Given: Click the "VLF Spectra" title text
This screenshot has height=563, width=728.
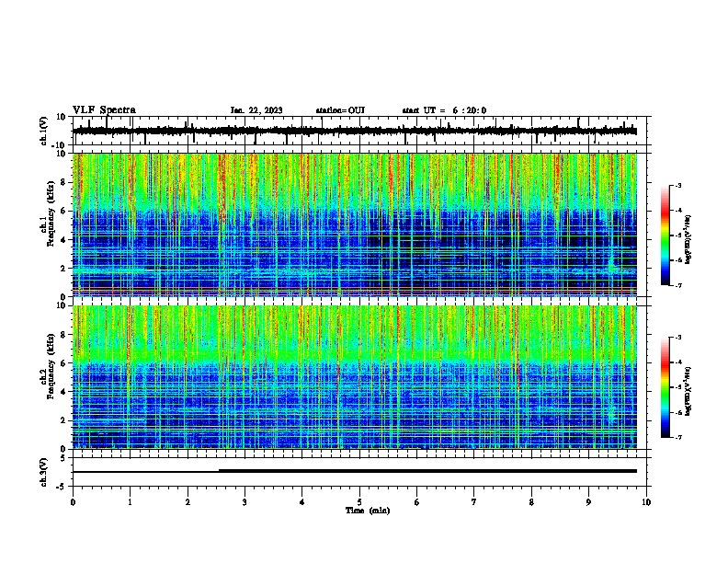Looking at the screenshot, I should (x=104, y=110).
